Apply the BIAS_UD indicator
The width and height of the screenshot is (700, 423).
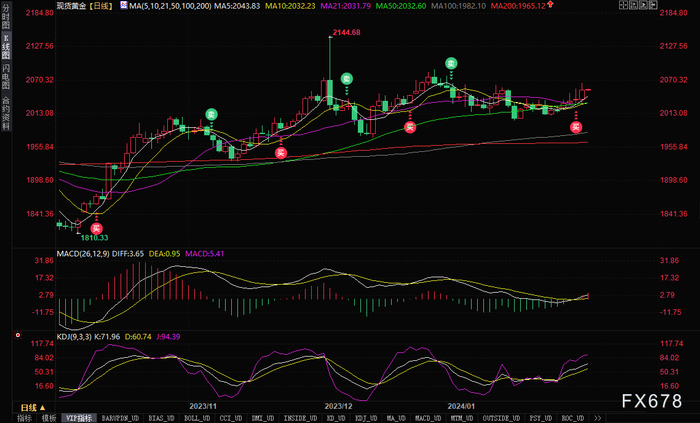[161, 418]
